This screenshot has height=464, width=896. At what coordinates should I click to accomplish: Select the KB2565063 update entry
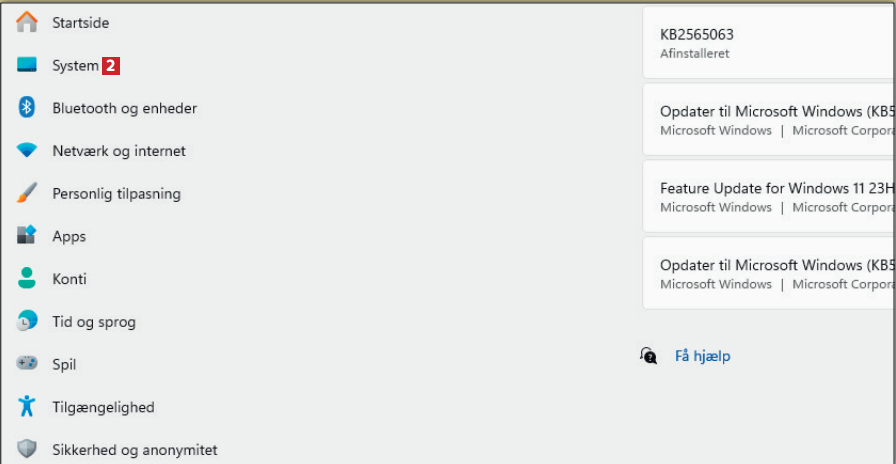pos(768,43)
